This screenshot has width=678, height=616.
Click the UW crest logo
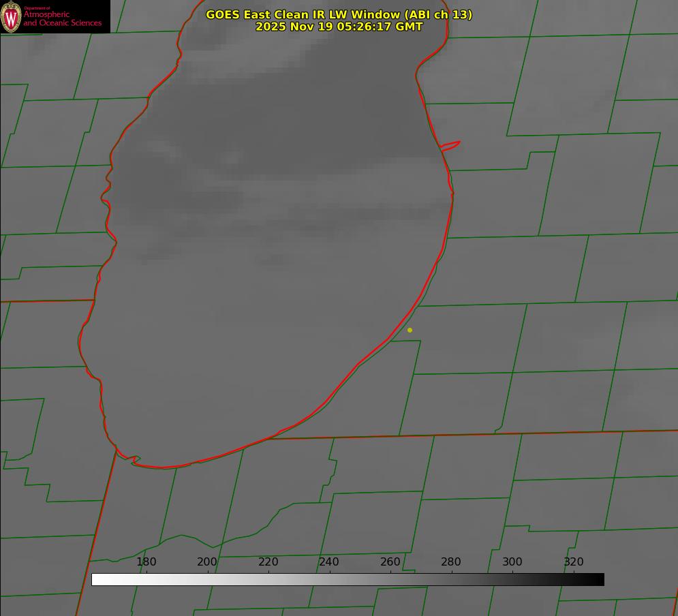[11, 16]
